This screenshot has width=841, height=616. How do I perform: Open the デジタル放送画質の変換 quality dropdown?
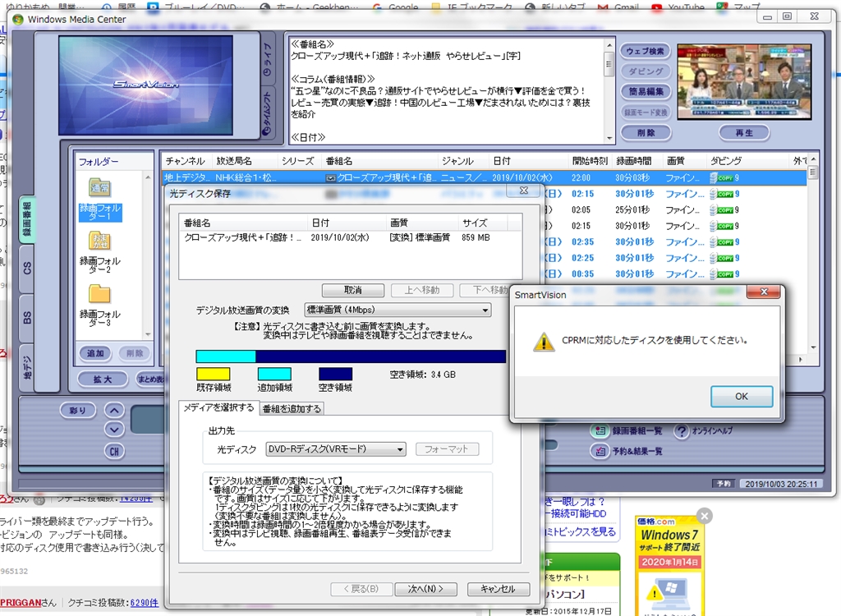click(398, 310)
